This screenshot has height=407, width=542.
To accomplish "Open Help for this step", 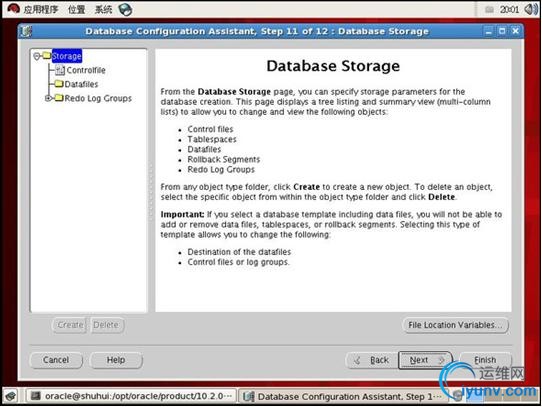I will pos(116,360).
